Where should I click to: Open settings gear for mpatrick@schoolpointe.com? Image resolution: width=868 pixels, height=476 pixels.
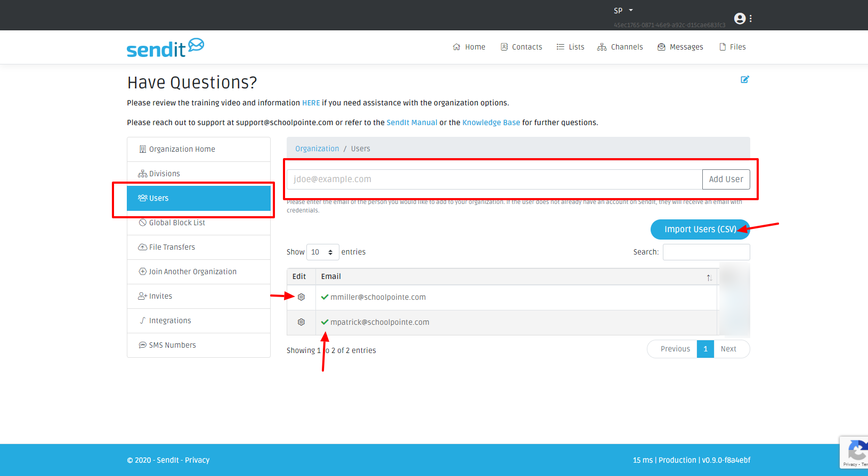click(x=301, y=322)
